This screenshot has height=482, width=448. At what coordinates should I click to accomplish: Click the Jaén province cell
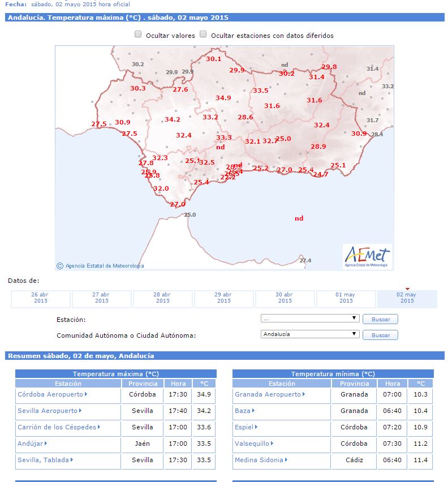click(x=143, y=444)
